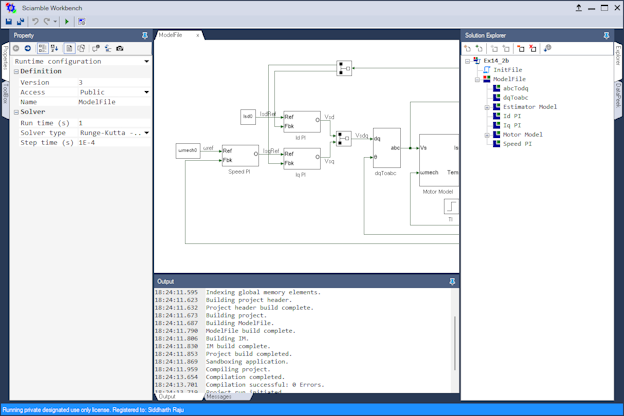This screenshot has height=416, width=624.
Task: Edit the Step time (s) value 1E-4
Action: tap(114, 143)
